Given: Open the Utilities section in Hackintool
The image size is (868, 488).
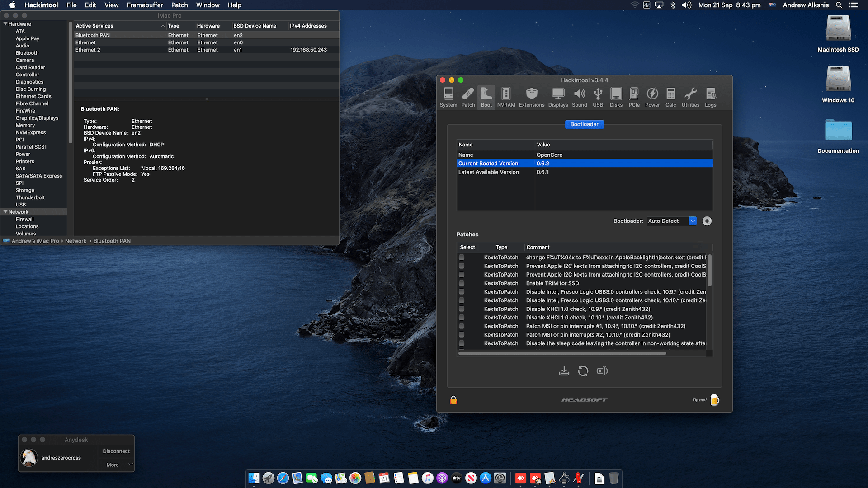Looking at the screenshot, I should [691, 97].
